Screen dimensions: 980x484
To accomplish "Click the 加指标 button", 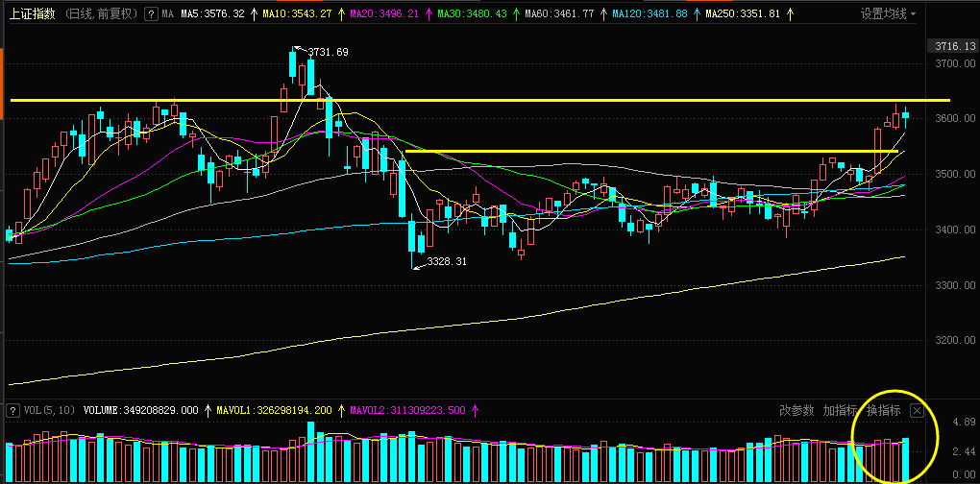I will point(840,410).
